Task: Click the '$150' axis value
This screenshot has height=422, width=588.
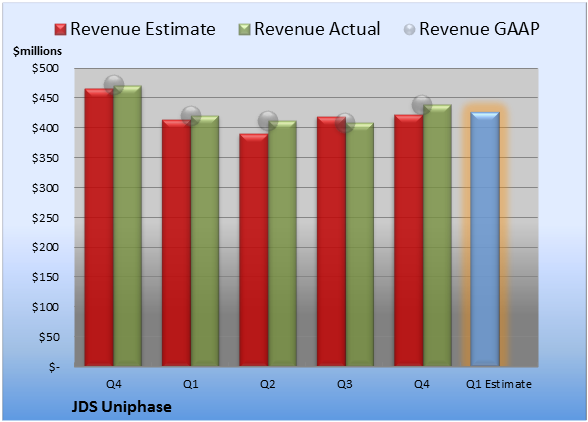Action: (45, 277)
